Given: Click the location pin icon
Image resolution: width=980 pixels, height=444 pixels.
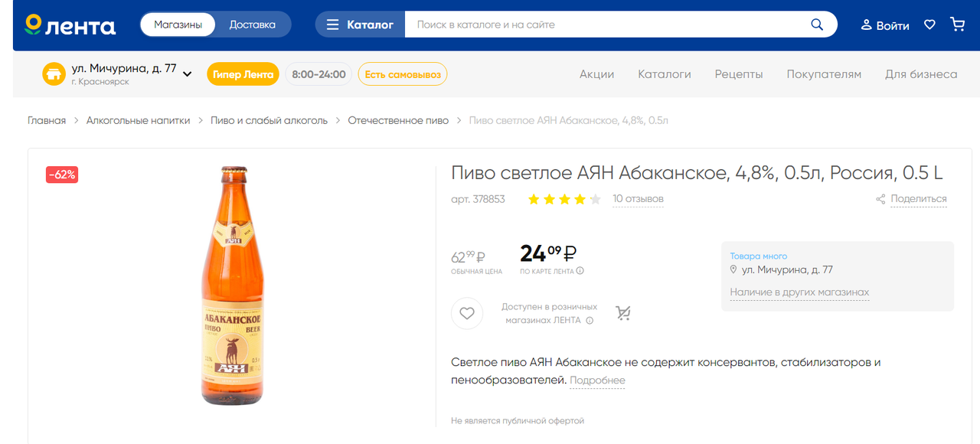Looking at the screenshot, I should 733,269.
